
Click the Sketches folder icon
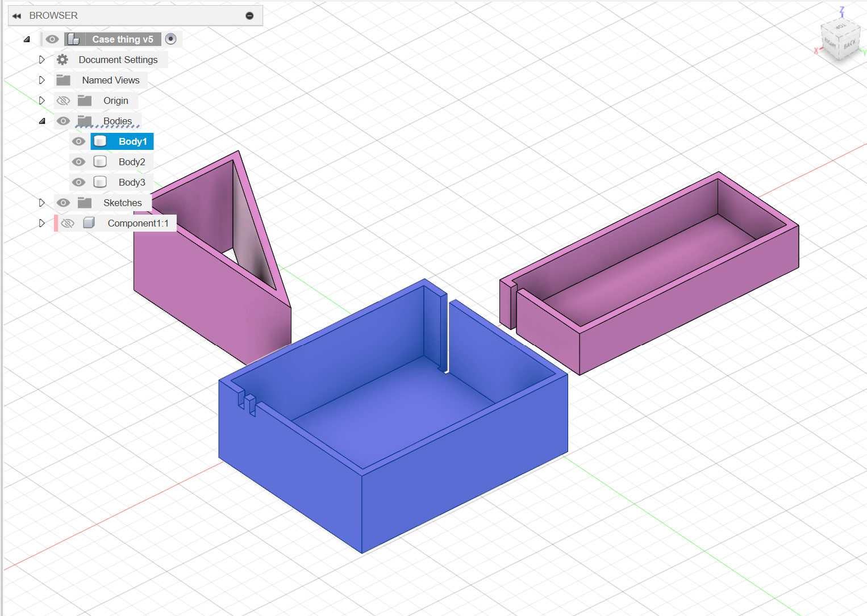pyautogui.click(x=85, y=203)
